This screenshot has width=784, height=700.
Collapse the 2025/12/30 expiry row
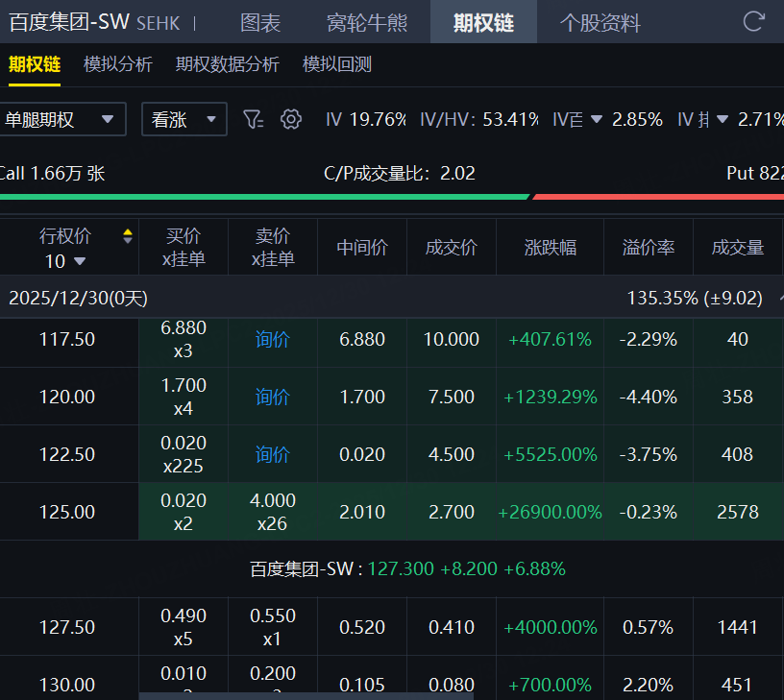point(780,299)
